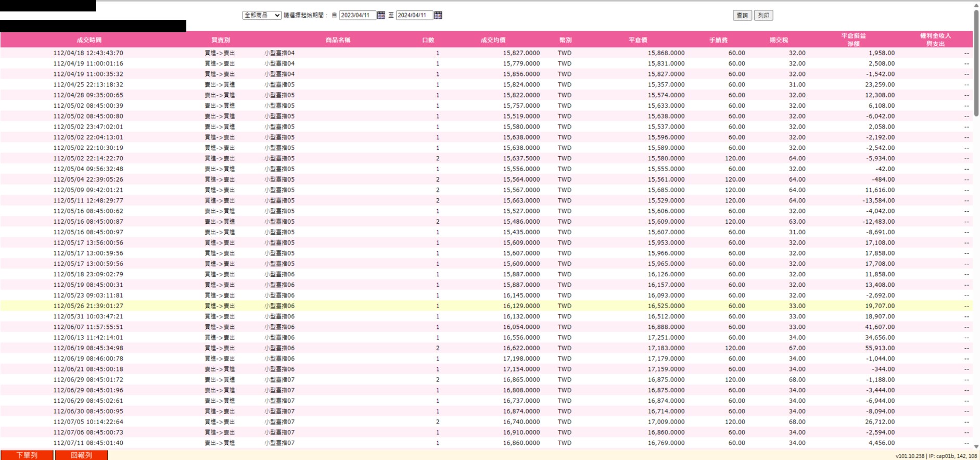Click the timestamp 112/05/23 09:03:11:81

pyautogui.click(x=88, y=296)
